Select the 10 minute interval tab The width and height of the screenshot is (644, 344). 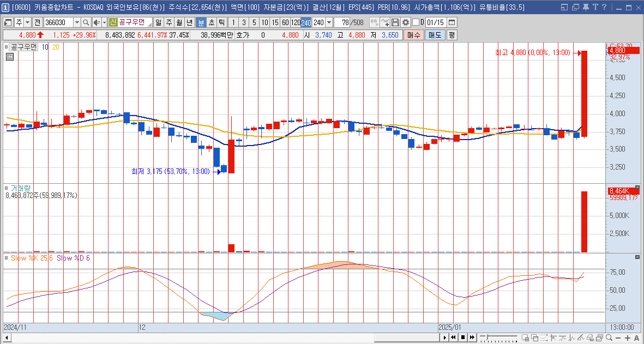(x=265, y=22)
